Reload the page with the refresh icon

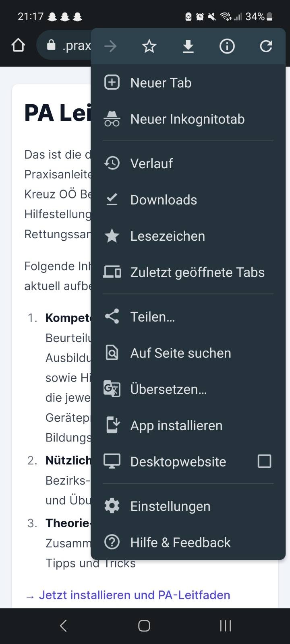(x=266, y=47)
